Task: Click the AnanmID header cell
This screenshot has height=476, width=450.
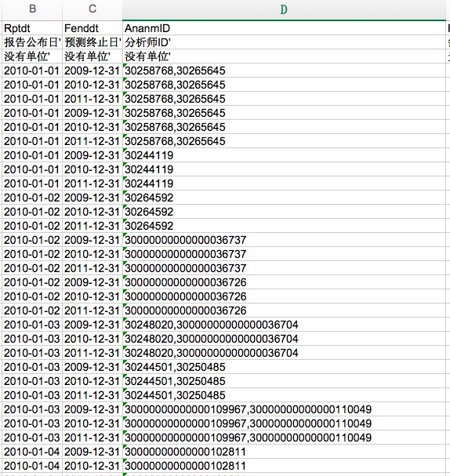Action: tap(284, 28)
